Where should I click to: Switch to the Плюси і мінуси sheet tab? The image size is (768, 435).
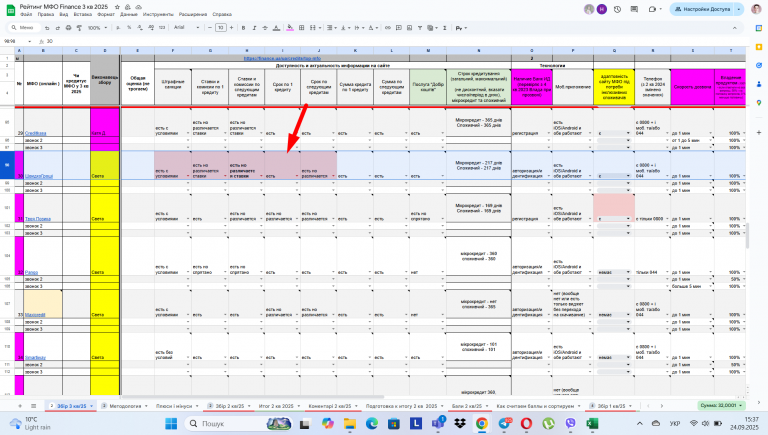coord(174,406)
